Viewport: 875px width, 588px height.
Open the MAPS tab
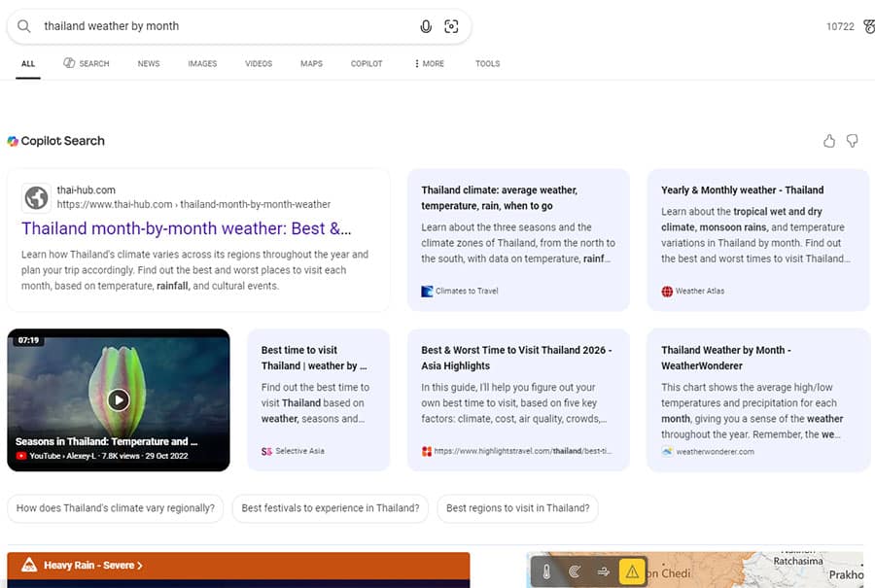(311, 63)
